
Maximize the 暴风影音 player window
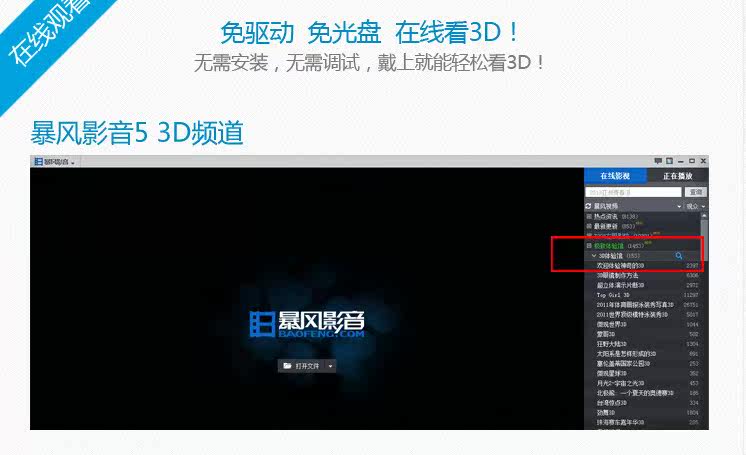(692, 161)
